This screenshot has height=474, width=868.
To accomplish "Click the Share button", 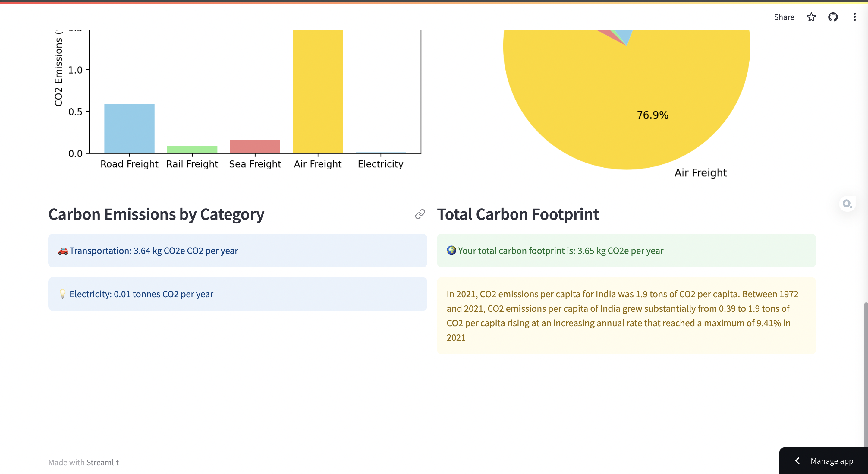I will [x=784, y=17].
